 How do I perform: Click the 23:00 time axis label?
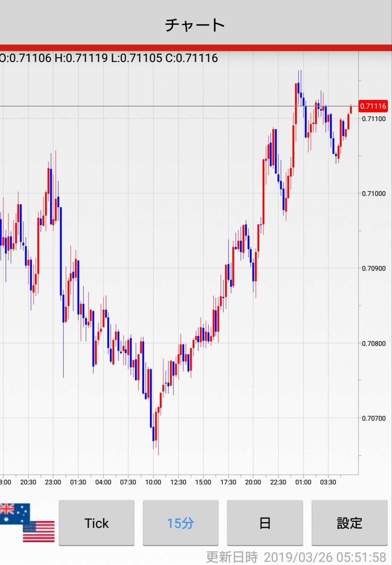[x=53, y=482]
